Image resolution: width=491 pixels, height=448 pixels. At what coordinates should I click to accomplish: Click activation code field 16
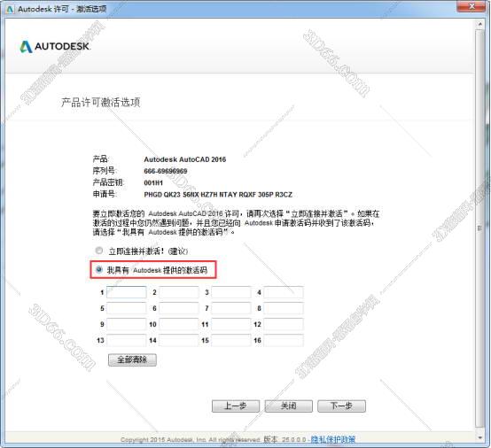click(x=284, y=340)
